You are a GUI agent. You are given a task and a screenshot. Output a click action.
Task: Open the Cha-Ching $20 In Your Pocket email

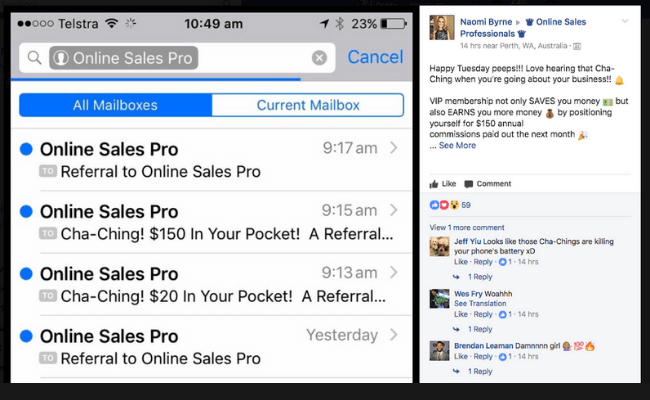pos(211,285)
